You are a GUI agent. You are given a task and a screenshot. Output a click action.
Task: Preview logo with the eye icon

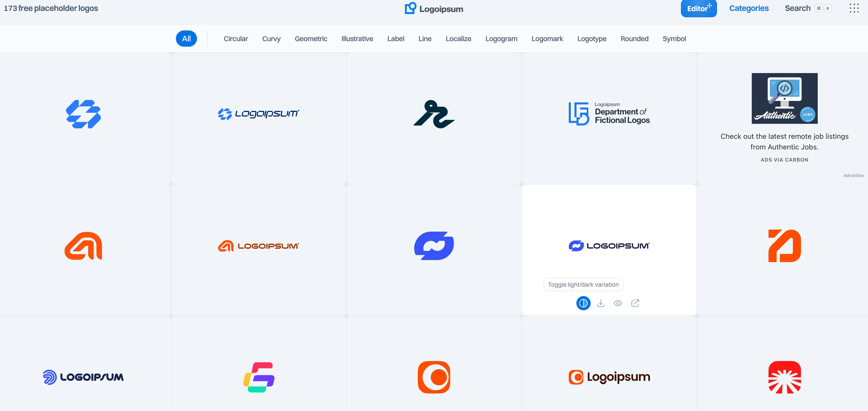click(x=618, y=303)
